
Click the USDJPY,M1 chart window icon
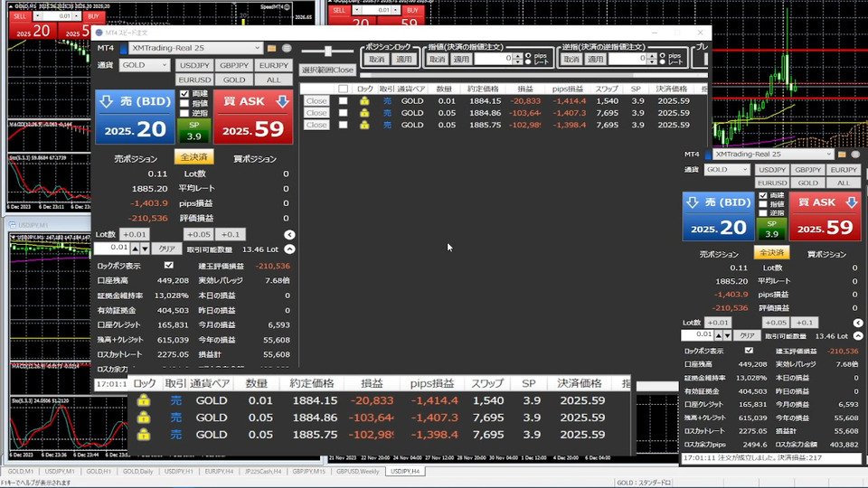(12, 225)
